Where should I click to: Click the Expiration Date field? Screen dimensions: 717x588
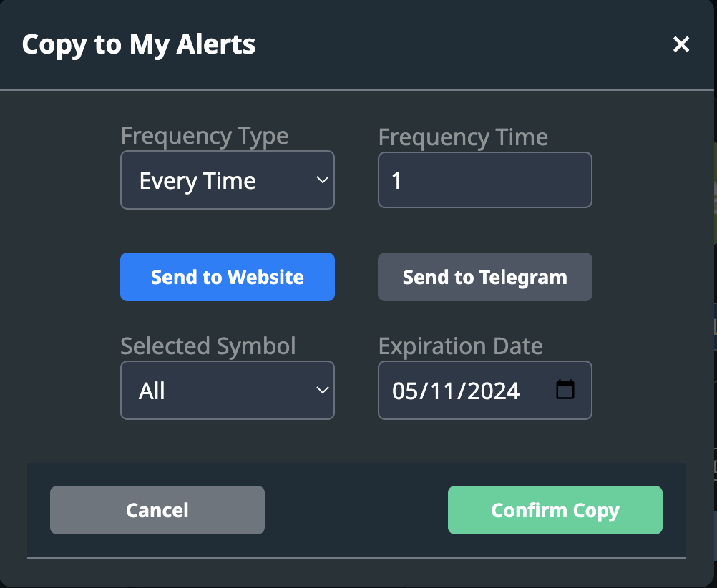(x=472, y=391)
